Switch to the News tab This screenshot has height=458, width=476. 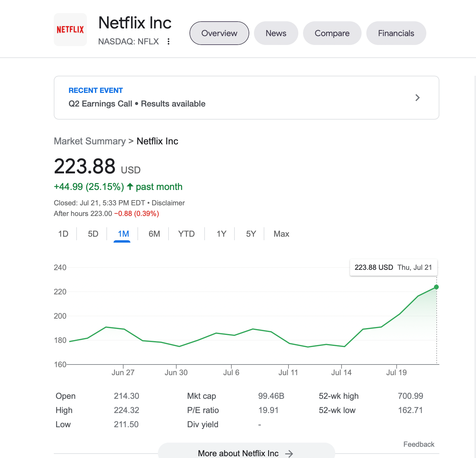point(276,33)
